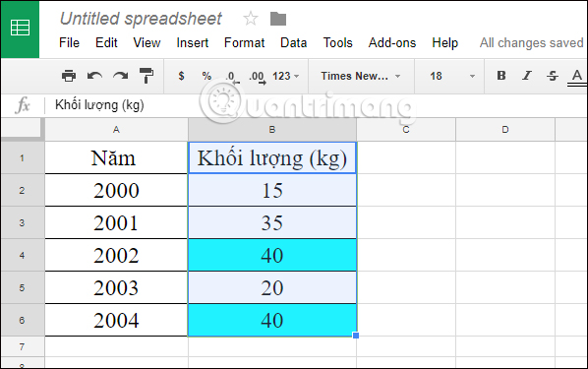Screen dimensions: 588x369
Task: Open the Tools menu
Action: [338, 42]
